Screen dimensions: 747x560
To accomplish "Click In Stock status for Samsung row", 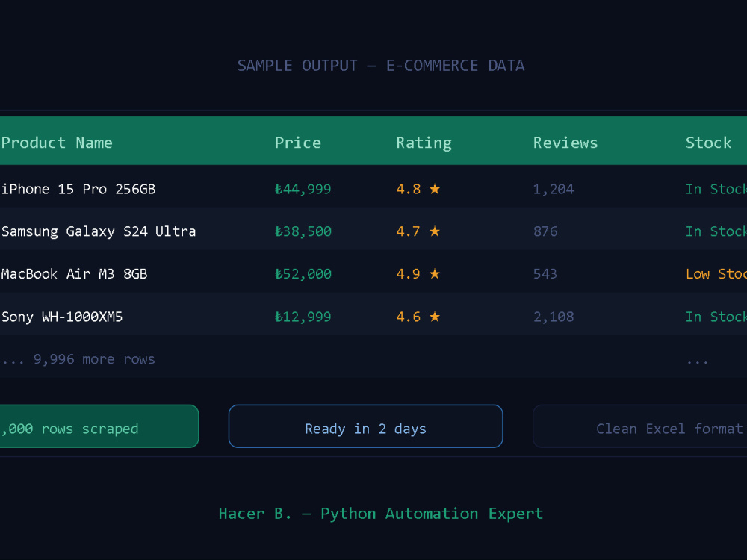I will click(716, 231).
